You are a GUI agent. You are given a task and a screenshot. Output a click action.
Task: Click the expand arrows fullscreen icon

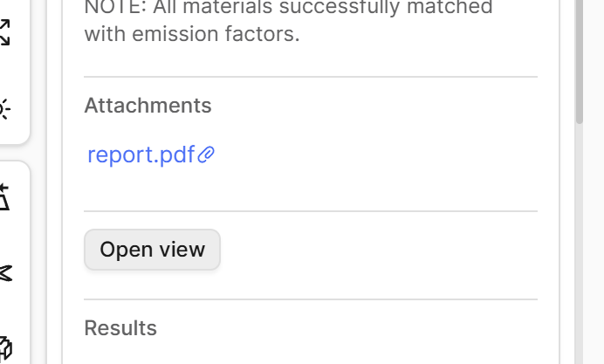(3, 32)
